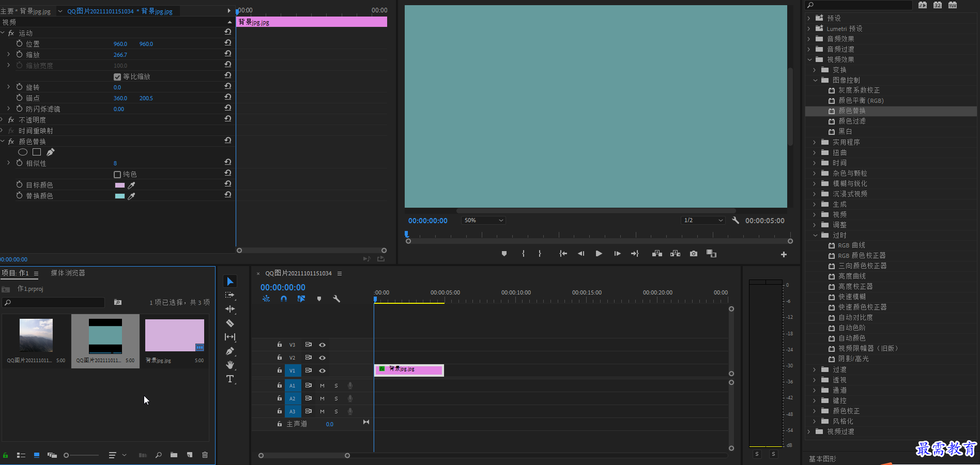Open the 50% zoom level dropdown
The width and height of the screenshot is (980, 465).
(x=483, y=220)
